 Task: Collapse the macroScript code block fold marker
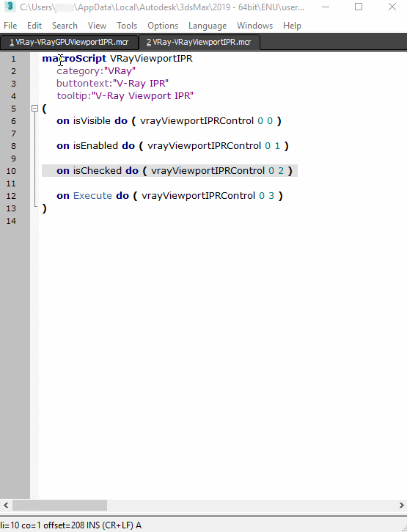click(x=34, y=109)
